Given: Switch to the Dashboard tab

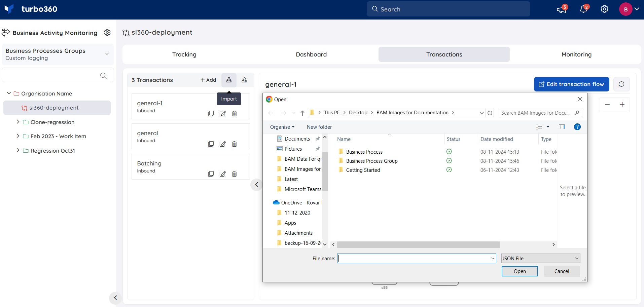Looking at the screenshot, I should (311, 54).
